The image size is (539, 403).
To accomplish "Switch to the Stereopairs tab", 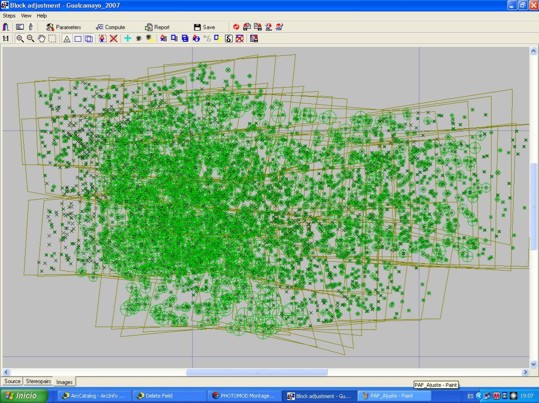I will pos(38,381).
